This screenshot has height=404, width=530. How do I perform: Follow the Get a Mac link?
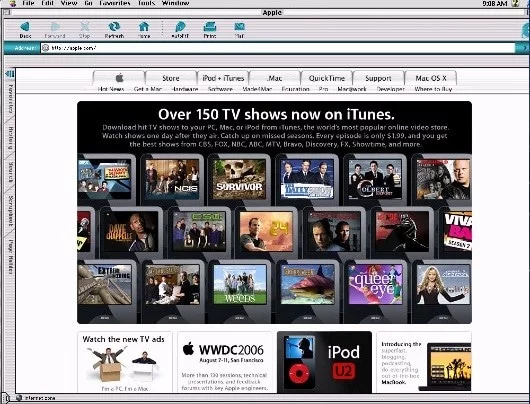(148, 89)
